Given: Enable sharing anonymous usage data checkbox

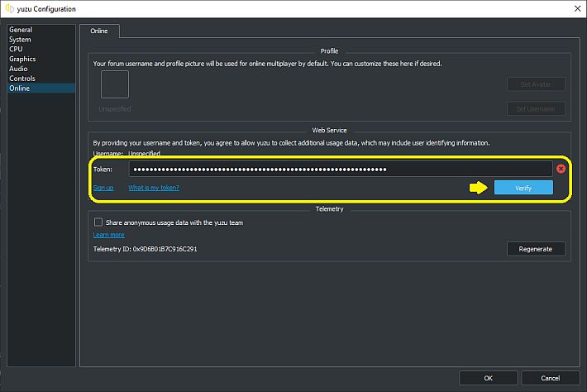Looking at the screenshot, I should [x=98, y=222].
